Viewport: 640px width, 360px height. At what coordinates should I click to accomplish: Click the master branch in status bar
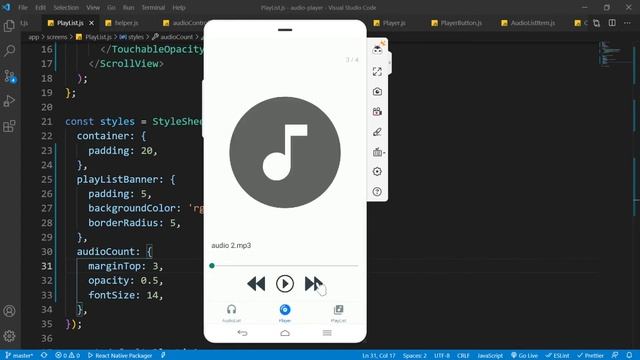[x=19, y=356]
